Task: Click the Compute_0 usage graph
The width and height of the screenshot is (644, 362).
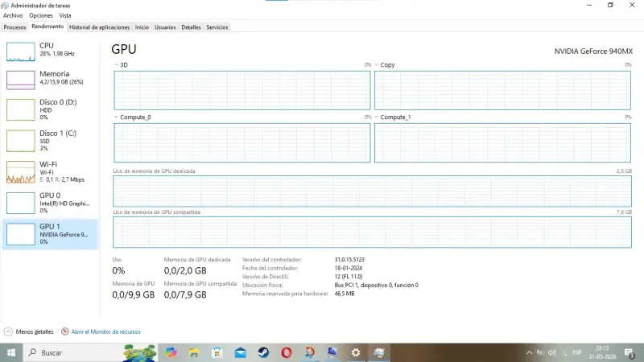Action: pos(242,143)
